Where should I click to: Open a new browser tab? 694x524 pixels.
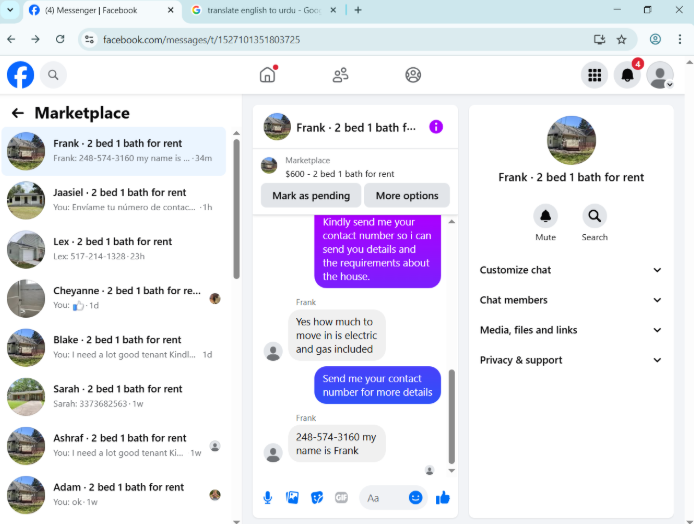pos(358,10)
